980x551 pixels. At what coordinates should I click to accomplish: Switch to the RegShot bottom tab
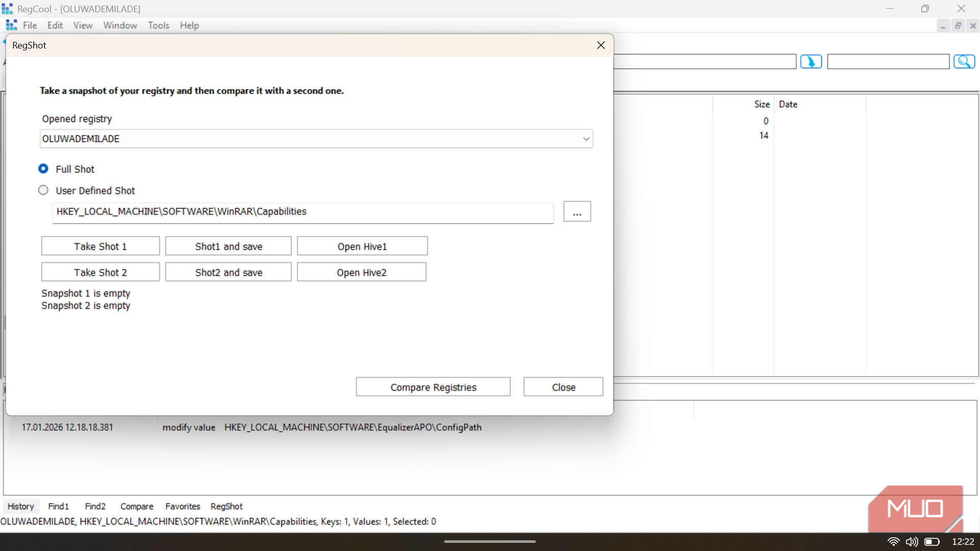click(226, 507)
